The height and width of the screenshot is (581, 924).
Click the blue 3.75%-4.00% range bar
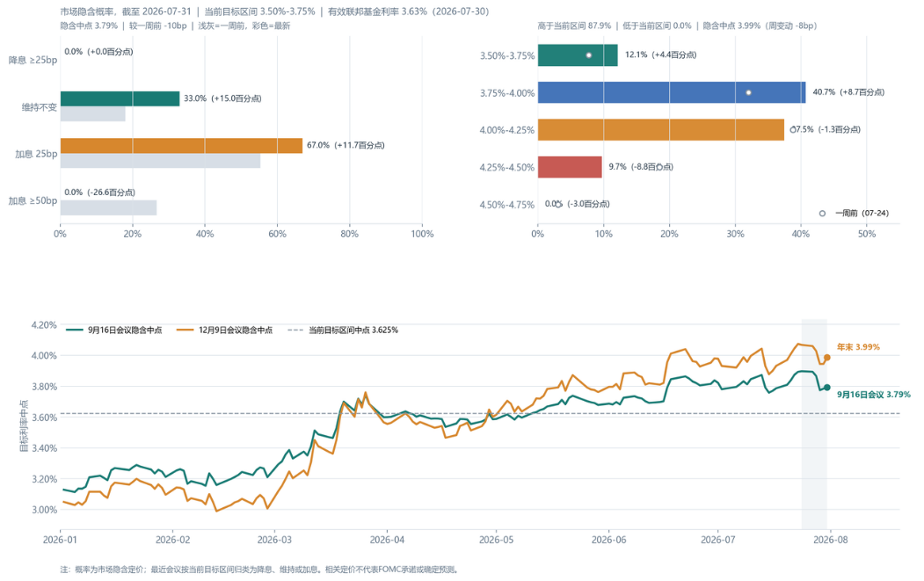point(672,92)
